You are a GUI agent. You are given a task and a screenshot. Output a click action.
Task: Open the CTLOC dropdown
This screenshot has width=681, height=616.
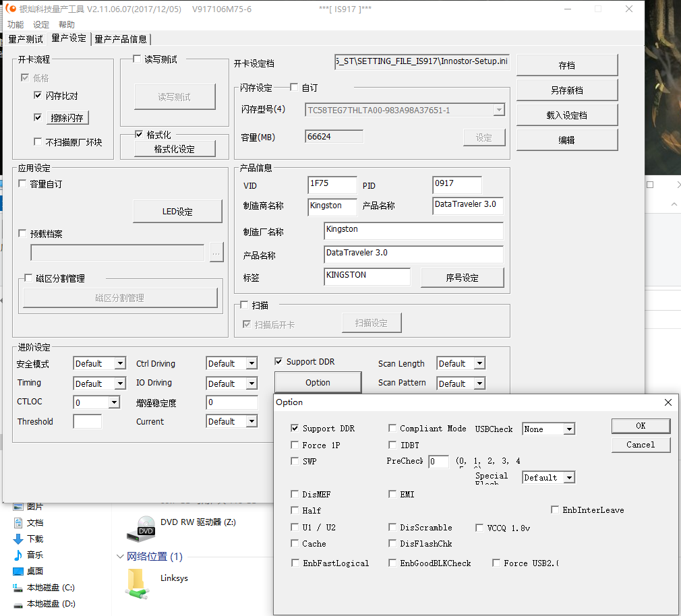pyautogui.click(x=114, y=402)
